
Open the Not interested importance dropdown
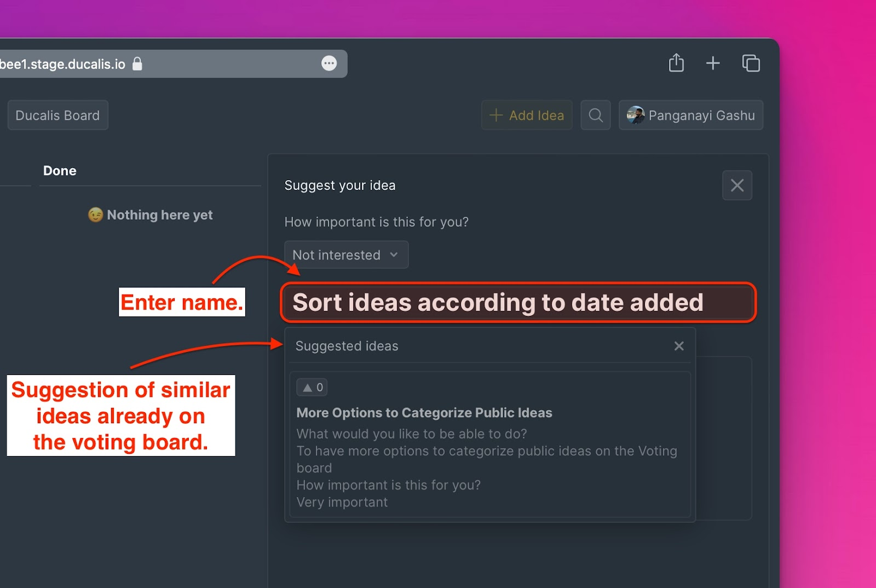click(336, 255)
